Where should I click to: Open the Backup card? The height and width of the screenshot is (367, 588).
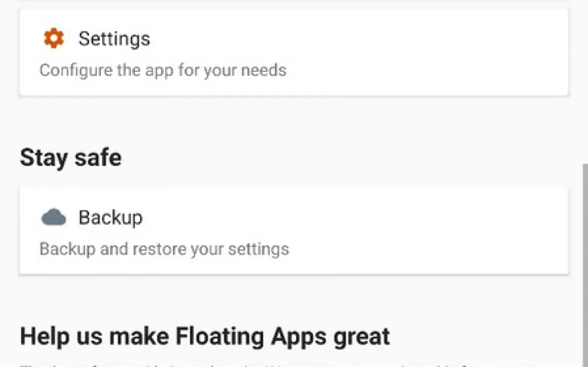(293, 231)
